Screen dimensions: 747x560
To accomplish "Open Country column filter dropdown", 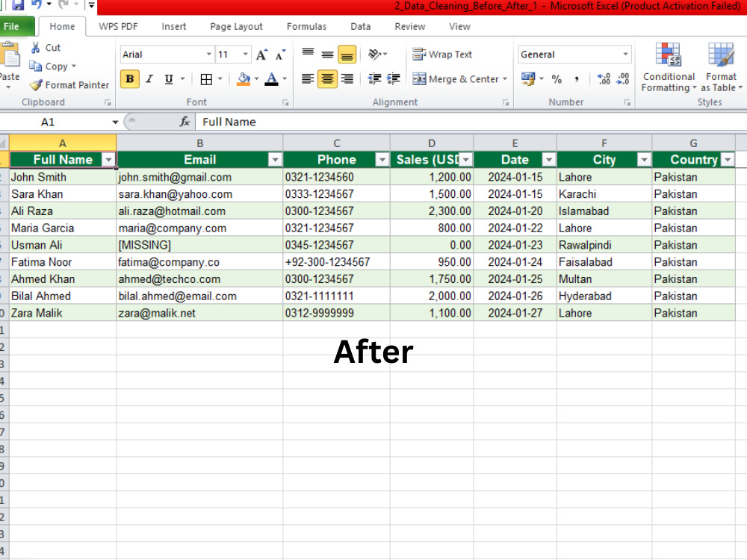I will click(x=728, y=160).
